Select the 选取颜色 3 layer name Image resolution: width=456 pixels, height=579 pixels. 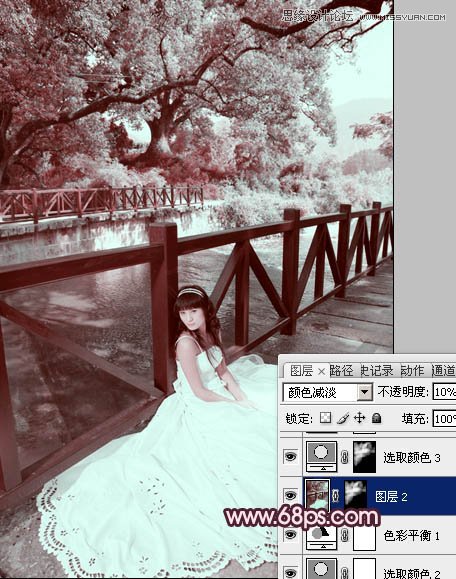(411, 458)
